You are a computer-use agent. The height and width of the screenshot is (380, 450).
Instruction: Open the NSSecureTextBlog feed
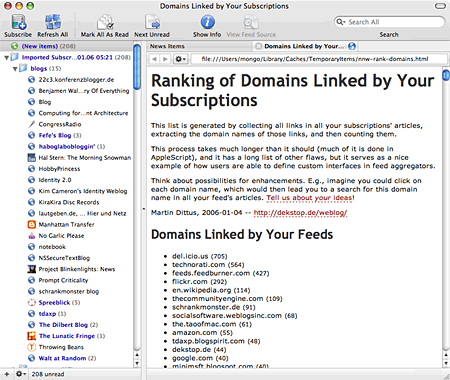coord(64,258)
